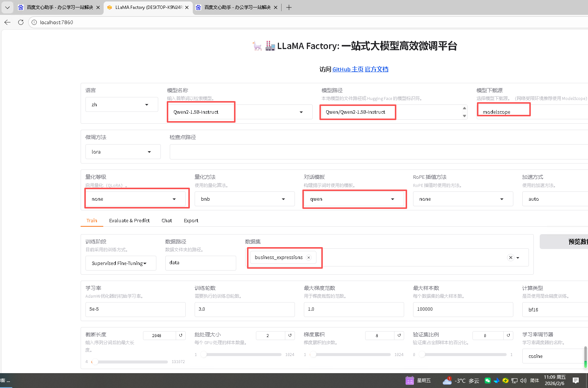Open the yellow-green plus security tray icon
The image size is (588, 388).
[506, 381]
